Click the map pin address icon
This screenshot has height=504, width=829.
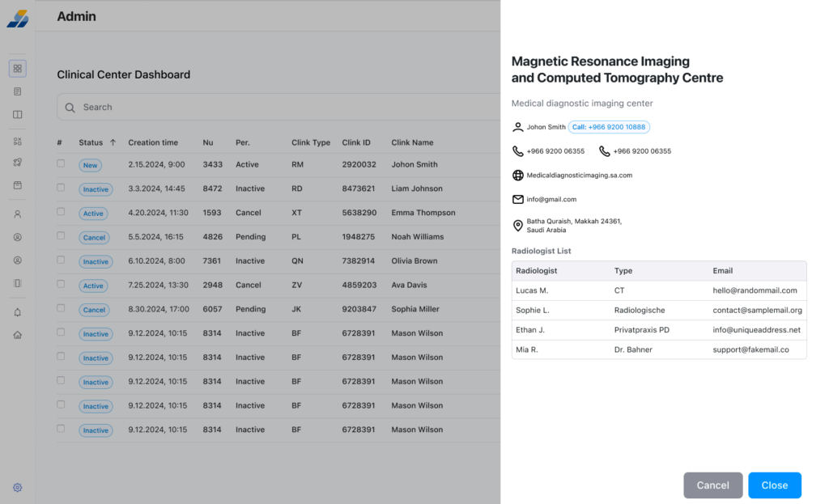tap(518, 226)
